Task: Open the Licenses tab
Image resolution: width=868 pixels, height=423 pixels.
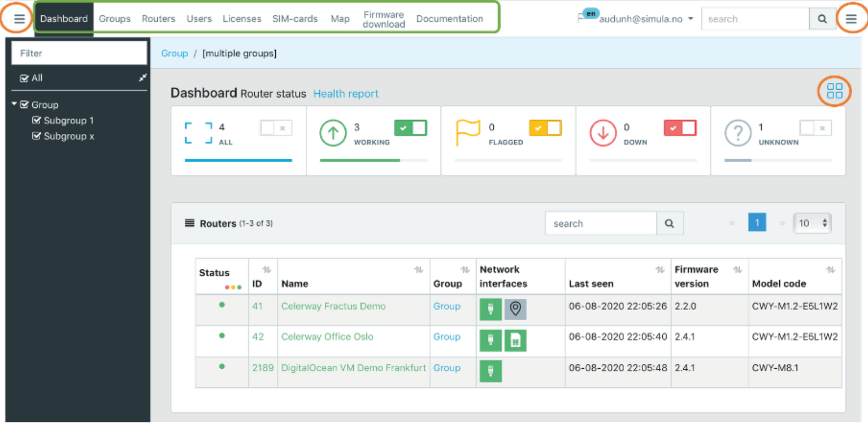Action: pos(242,19)
